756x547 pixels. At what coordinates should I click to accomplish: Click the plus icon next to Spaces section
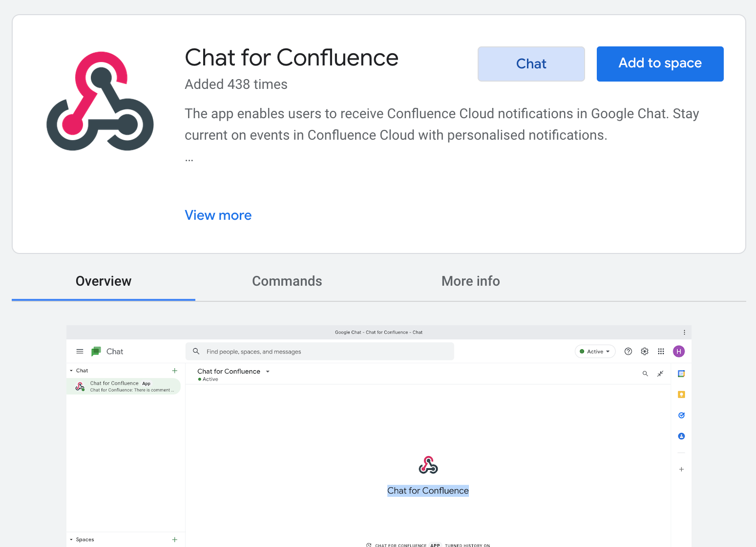[x=174, y=540]
